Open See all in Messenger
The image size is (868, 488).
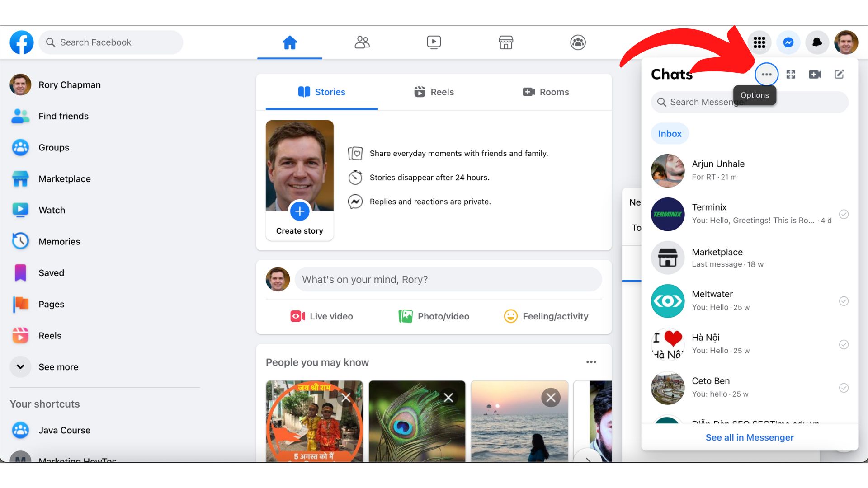(x=749, y=437)
